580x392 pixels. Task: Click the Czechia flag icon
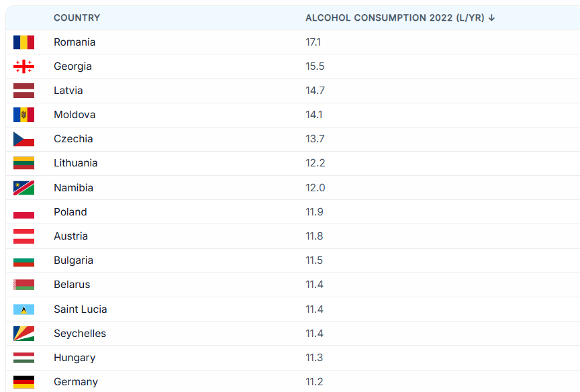point(23,139)
